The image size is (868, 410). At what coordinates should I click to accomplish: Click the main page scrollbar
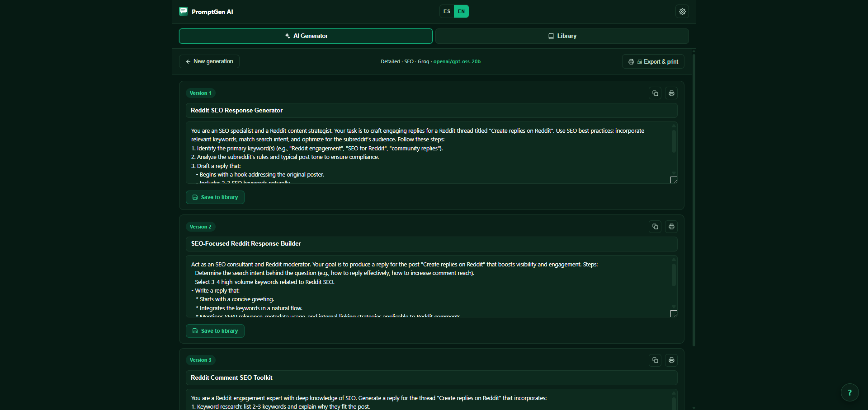(x=694, y=200)
